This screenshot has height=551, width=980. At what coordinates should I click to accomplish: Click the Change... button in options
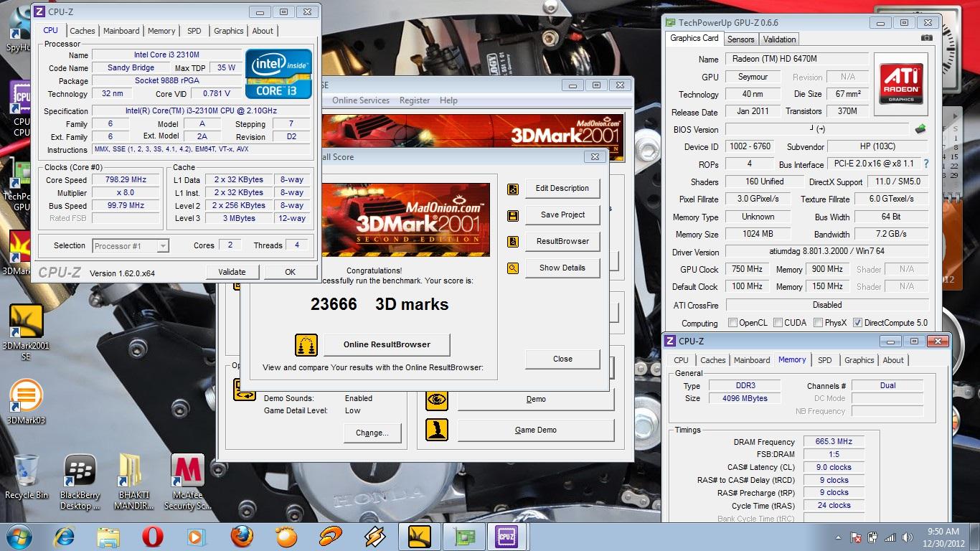point(372,433)
